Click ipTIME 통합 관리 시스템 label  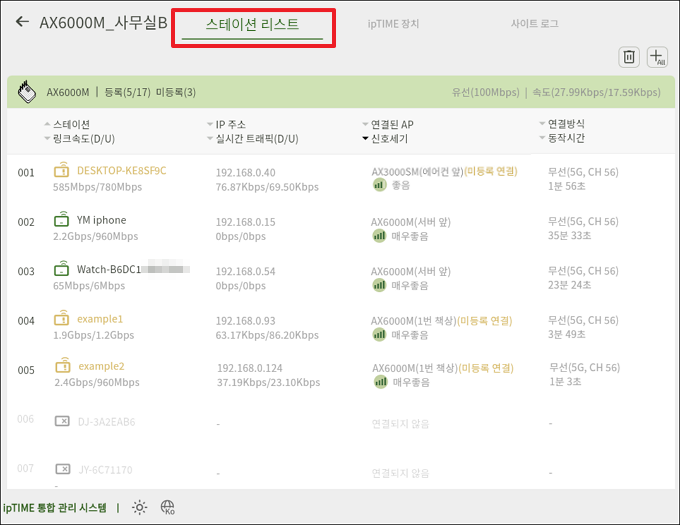[x=55, y=508]
